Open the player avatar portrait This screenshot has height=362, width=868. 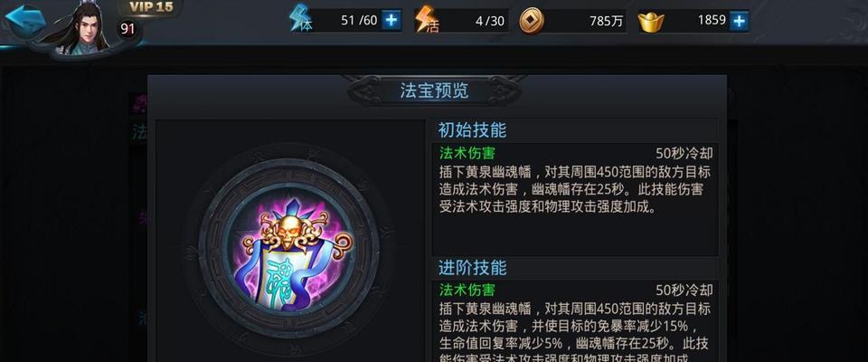(x=81, y=29)
